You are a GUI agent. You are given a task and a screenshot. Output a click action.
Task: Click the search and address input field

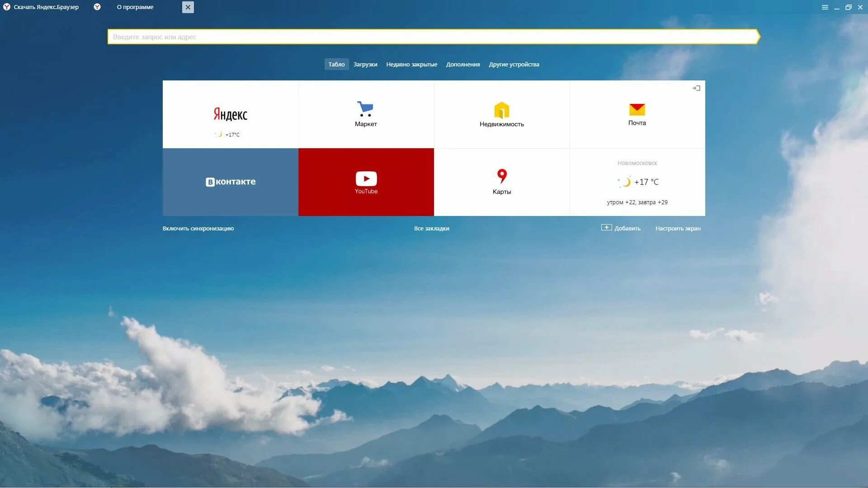click(x=432, y=37)
